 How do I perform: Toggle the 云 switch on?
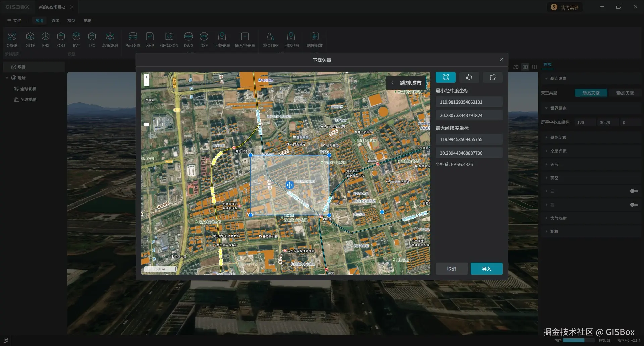[x=634, y=191]
